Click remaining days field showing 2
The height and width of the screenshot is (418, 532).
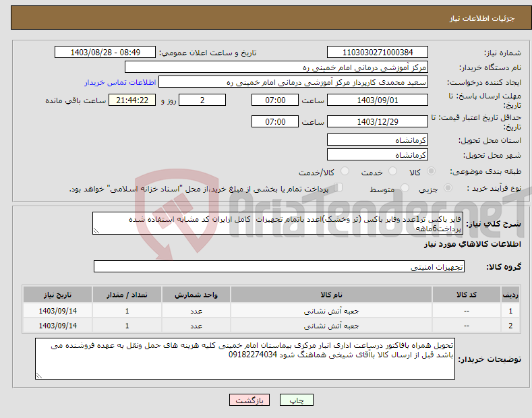(x=202, y=100)
